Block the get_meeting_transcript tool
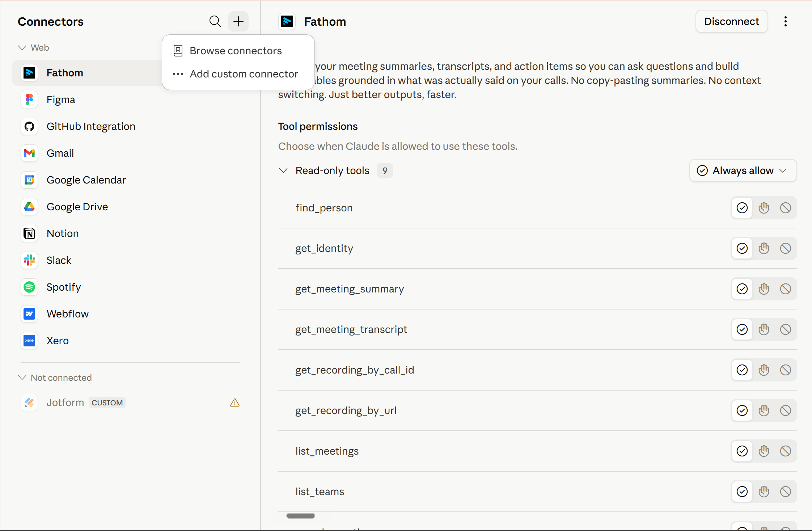This screenshot has width=812, height=531. 786,329
